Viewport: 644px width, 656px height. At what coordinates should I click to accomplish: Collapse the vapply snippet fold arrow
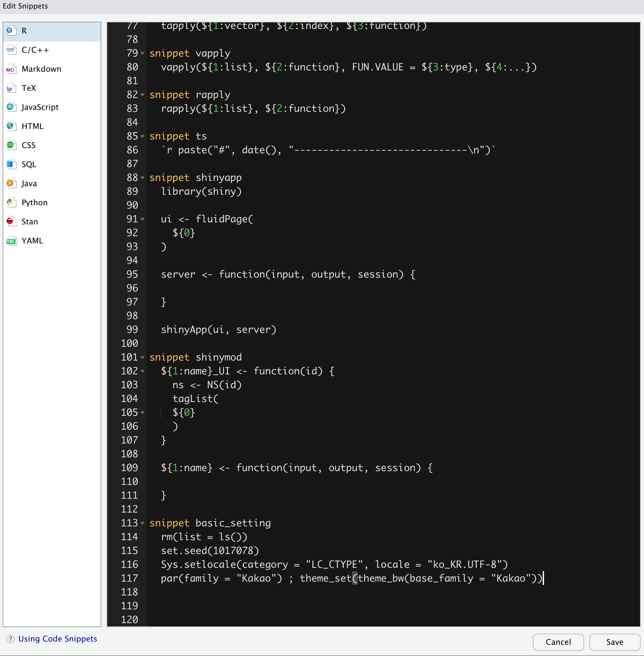pos(142,53)
